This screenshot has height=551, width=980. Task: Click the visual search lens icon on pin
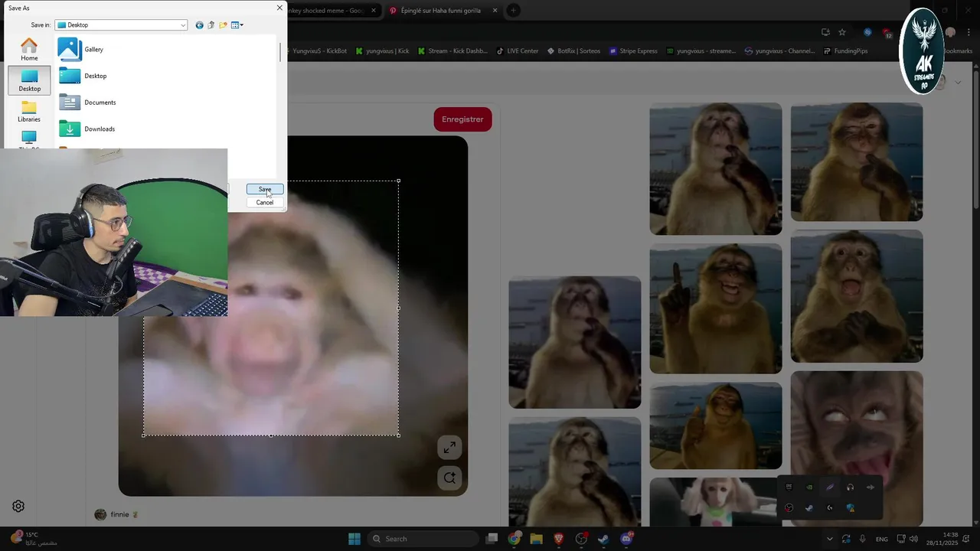pos(449,478)
